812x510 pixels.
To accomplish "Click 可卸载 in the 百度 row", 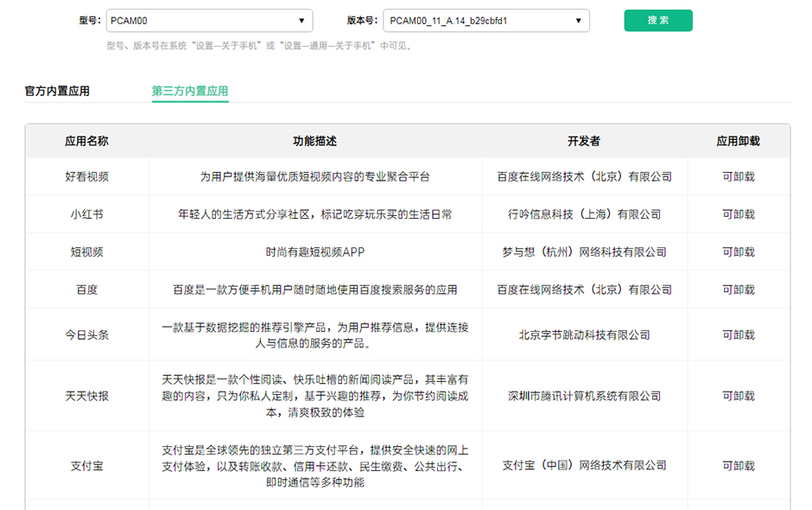I will (x=739, y=290).
